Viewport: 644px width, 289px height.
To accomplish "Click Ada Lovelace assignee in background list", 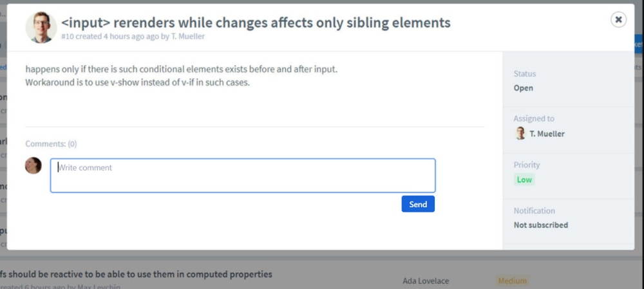I will pyautogui.click(x=426, y=281).
